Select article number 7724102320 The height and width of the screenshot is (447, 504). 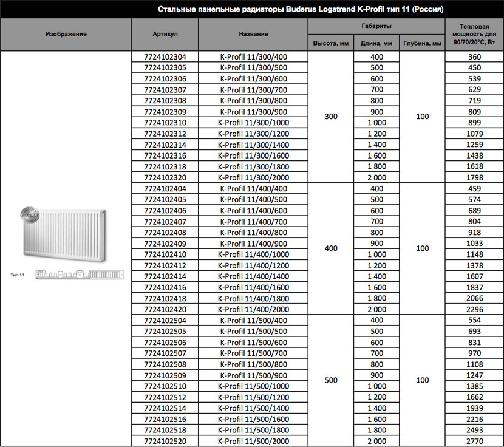coord(165,177)
